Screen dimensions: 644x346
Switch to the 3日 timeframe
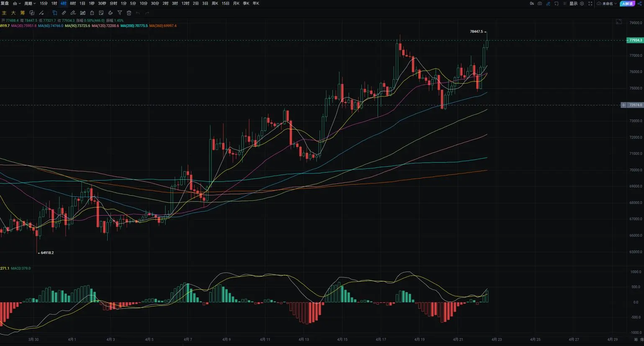205,3
